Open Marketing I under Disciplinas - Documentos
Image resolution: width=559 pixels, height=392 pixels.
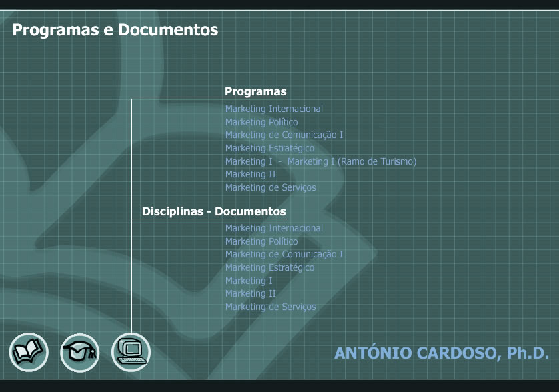coord(249,281)
